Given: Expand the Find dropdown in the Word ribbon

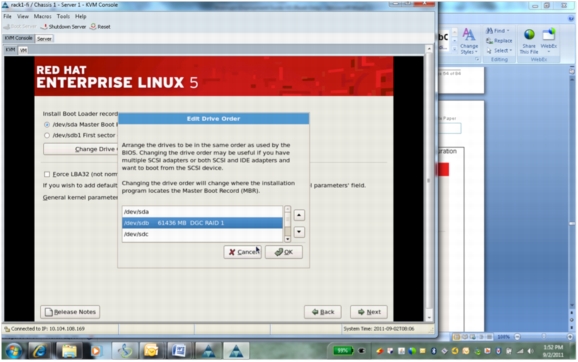Looking at the screenshot, I should [x=498, y=31].
